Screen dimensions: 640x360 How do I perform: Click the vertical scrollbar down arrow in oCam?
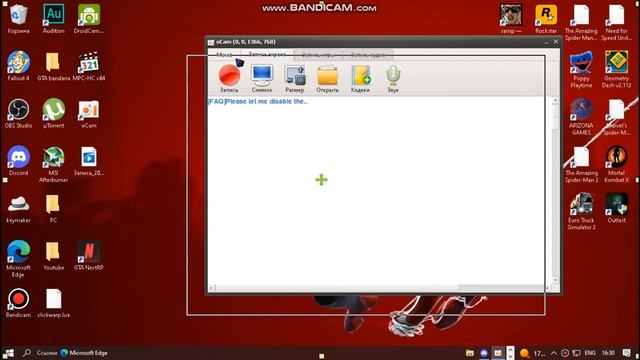point(555,280)
